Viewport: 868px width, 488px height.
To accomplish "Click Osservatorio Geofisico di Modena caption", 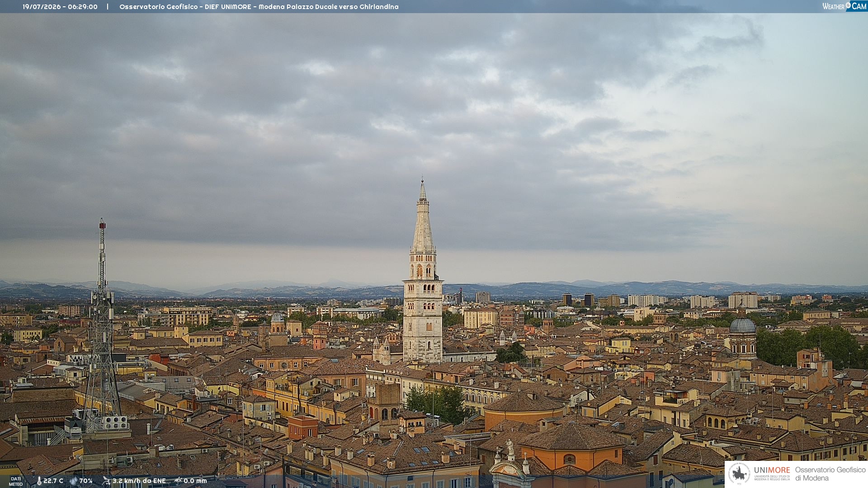I will click(x=830, y=474).
